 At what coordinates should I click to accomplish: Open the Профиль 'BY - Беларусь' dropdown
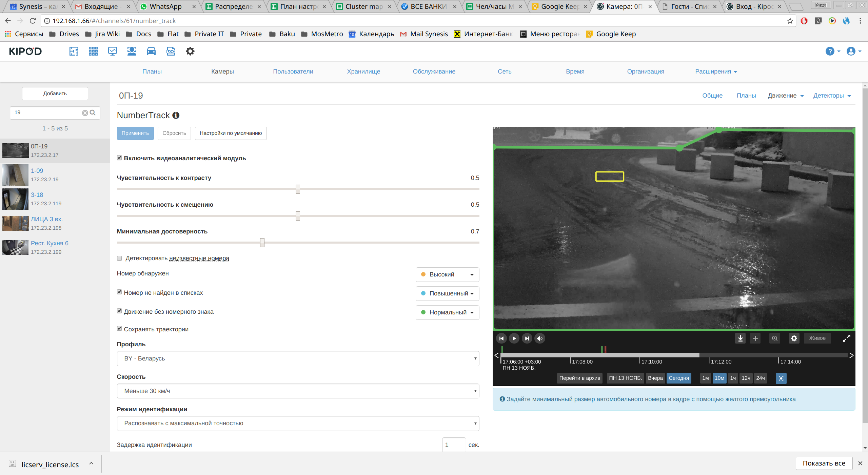[298, 358]
